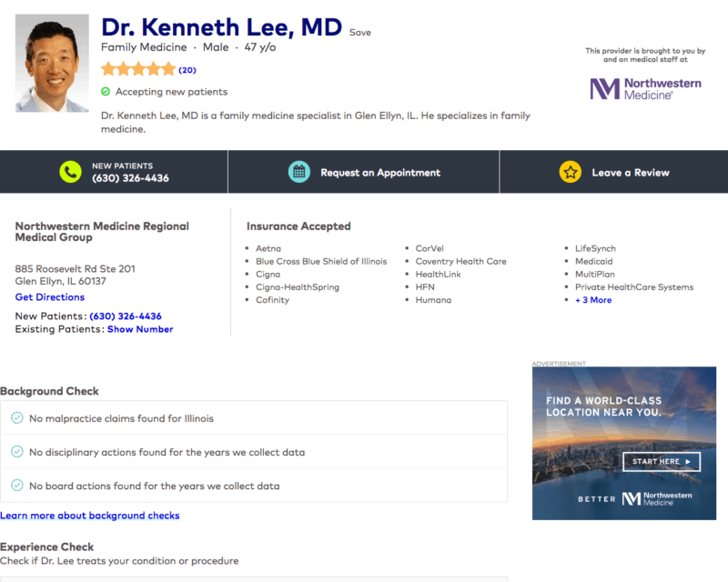Click Private HealthCare Systems insurance entry
This screenshot has height=582, width=728.
click(x=634, y=287)
